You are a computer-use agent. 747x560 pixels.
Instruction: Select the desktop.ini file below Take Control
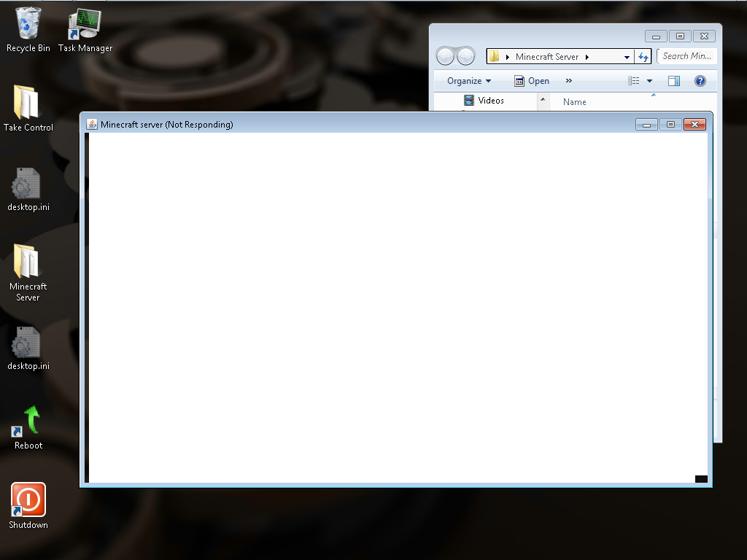pyautogui.click(x=28, y=189)
